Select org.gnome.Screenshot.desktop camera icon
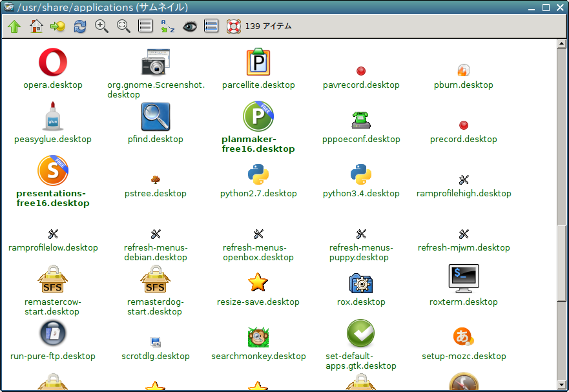 click(156, 62)
